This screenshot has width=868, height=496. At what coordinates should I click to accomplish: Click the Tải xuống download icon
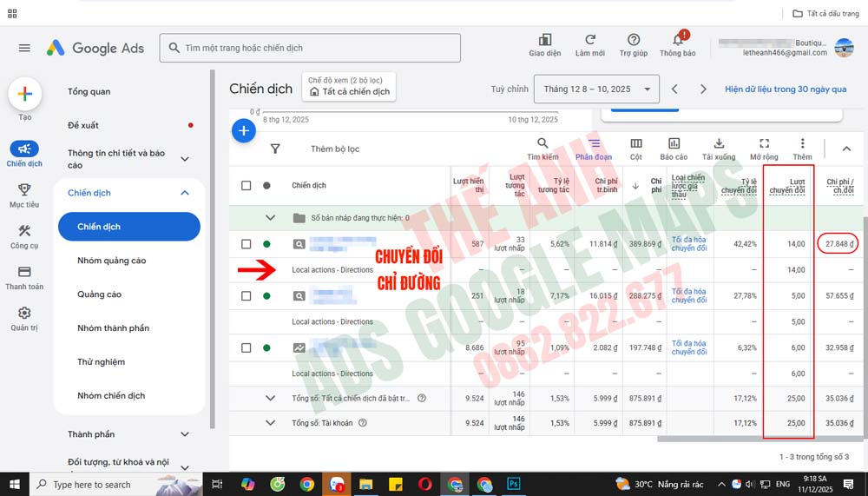pyautogui.click(x=719, y=143)
